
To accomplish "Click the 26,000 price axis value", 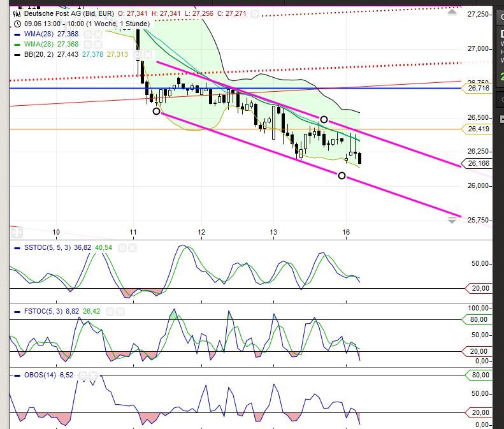I will [x=479, y=186].
